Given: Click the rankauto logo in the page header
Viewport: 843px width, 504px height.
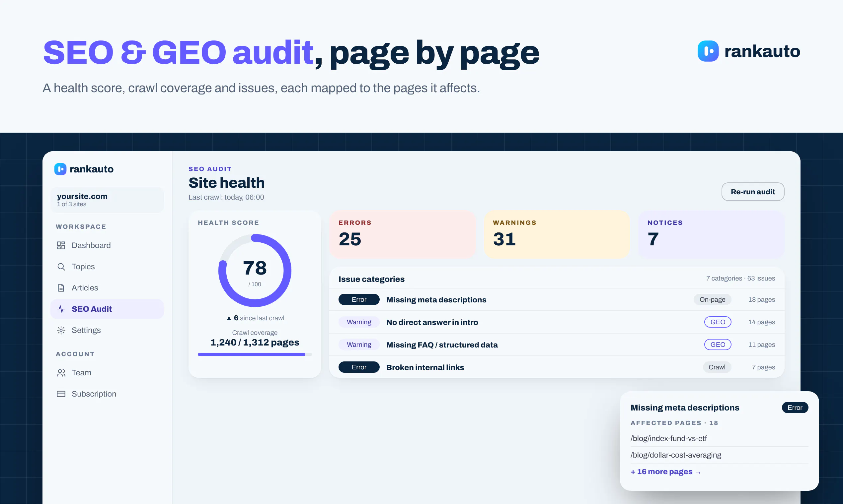Looking at the screenshot, I should tap(749, 51).
